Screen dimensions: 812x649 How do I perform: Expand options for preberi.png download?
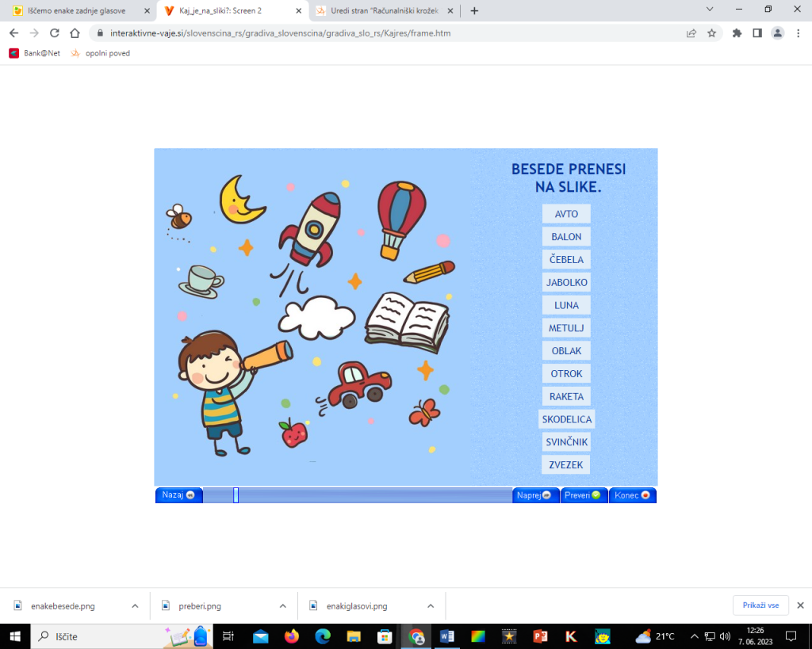282,606
